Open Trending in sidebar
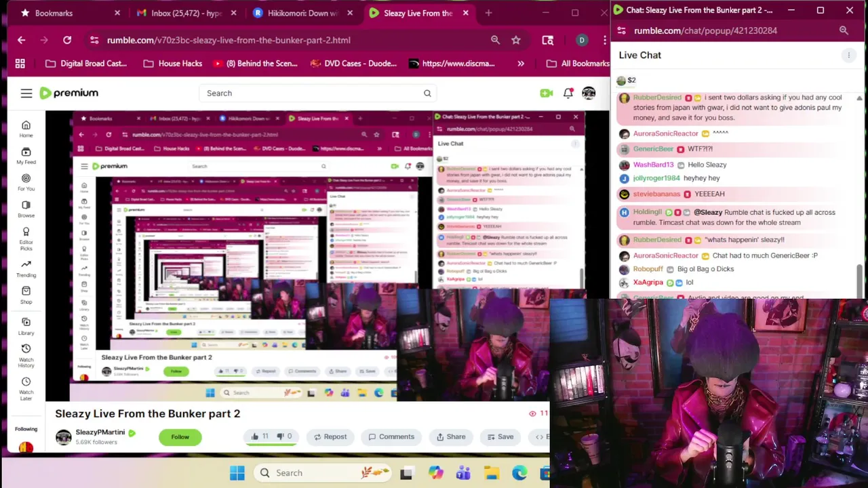Screen dimensions: 868x488 click(26, 268)
